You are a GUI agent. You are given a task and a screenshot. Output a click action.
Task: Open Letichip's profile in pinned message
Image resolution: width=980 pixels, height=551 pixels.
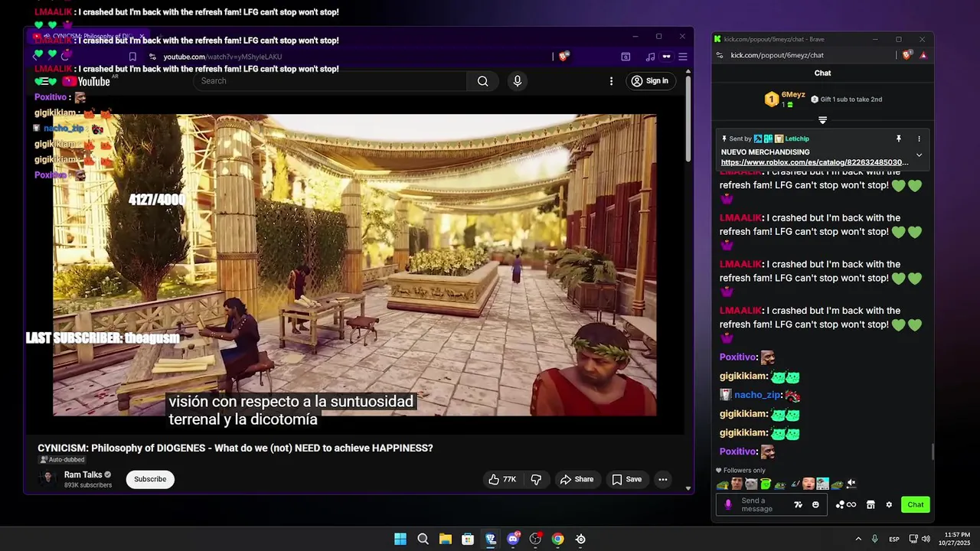pos(797,139)
